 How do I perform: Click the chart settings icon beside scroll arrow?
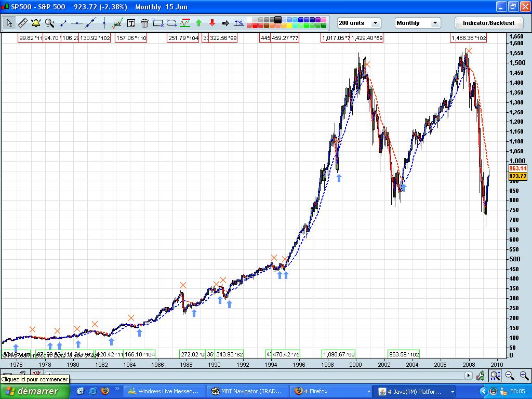[481, 375]
